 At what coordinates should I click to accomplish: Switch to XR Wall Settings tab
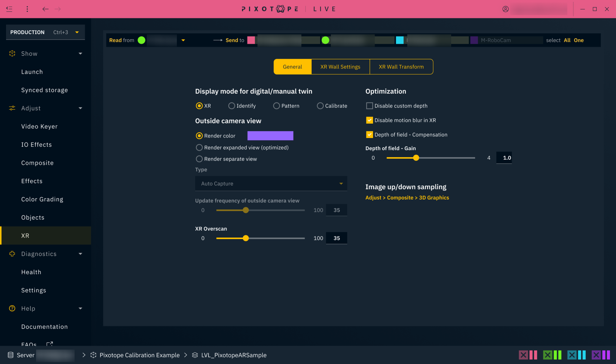click(340, 67)
